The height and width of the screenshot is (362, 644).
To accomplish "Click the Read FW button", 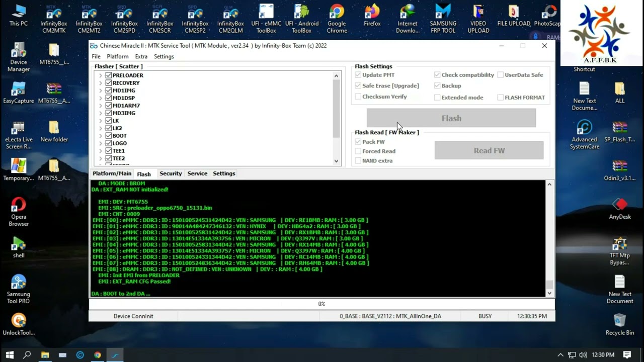I will click(x=489, y=150).
